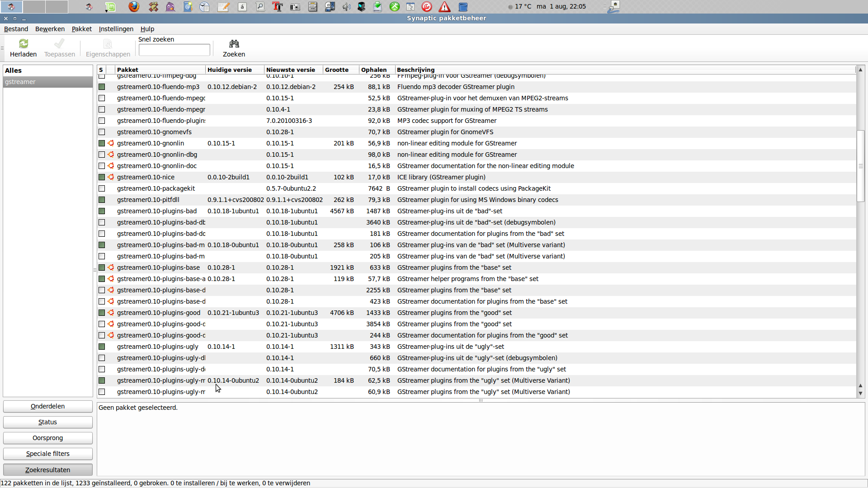Click the '17 °C' weather applet
Image resolution: width=868 pixels, height=488 pixels.
click(520, 7)
